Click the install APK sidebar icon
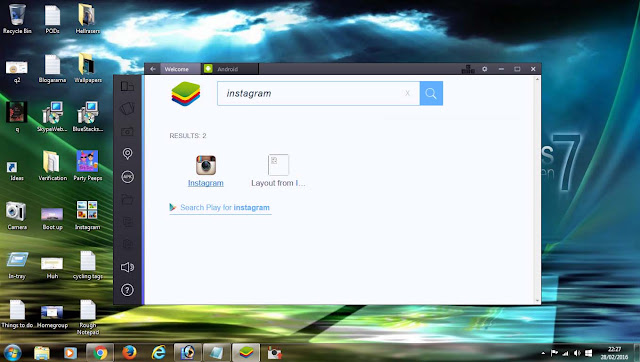The image size is (640, 362). [x=127, y=177]
